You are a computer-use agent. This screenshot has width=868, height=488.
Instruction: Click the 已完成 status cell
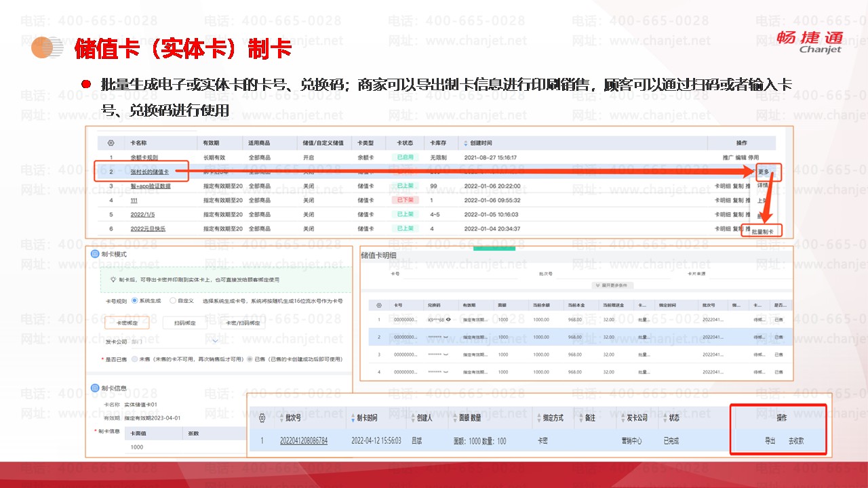click(671, 441)
